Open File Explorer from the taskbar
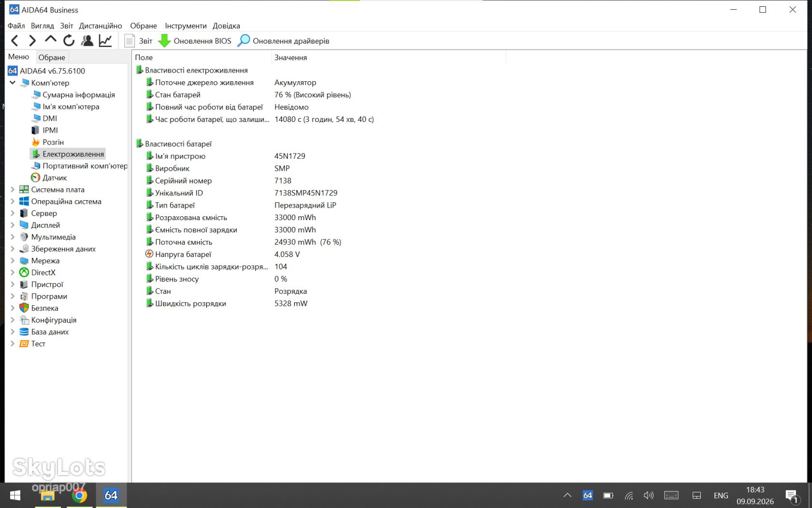The image size is (812, 508). tap(47, 495)
